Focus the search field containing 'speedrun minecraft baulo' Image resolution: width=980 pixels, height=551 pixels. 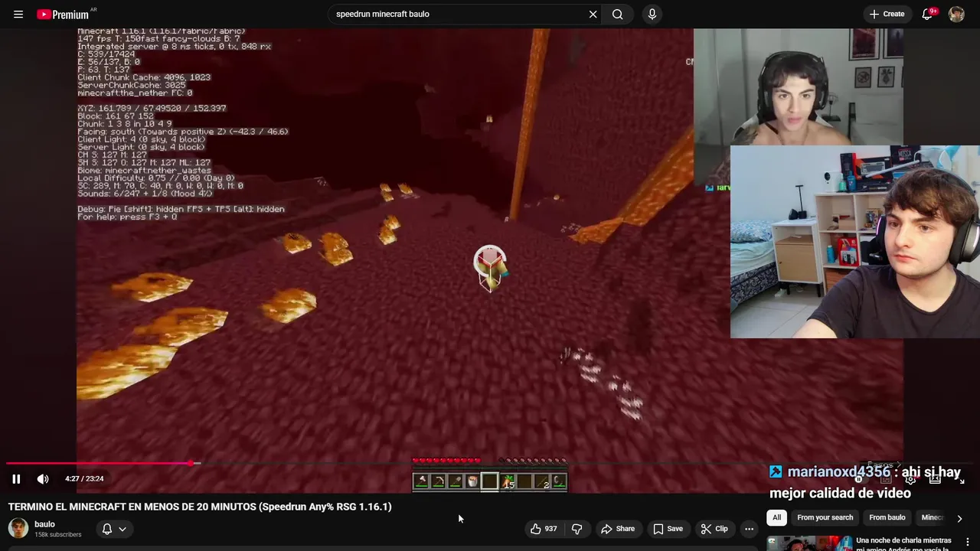click(458, 14)
